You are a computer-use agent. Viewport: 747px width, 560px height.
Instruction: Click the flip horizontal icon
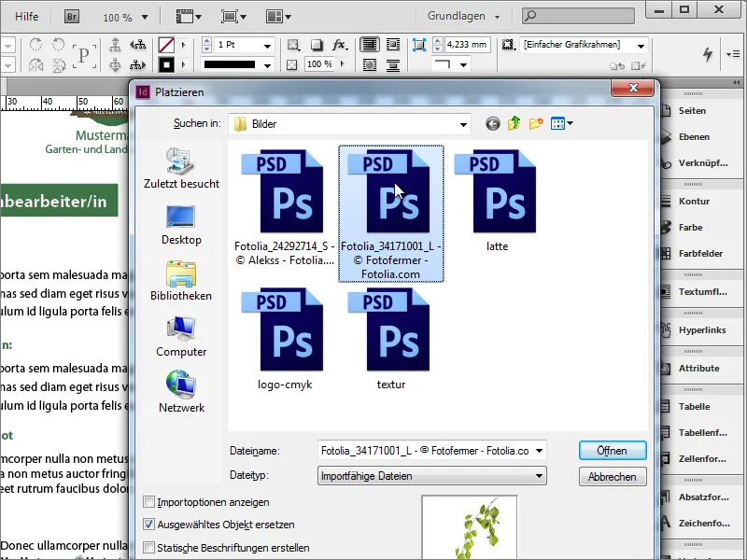(x=35, y=64)
